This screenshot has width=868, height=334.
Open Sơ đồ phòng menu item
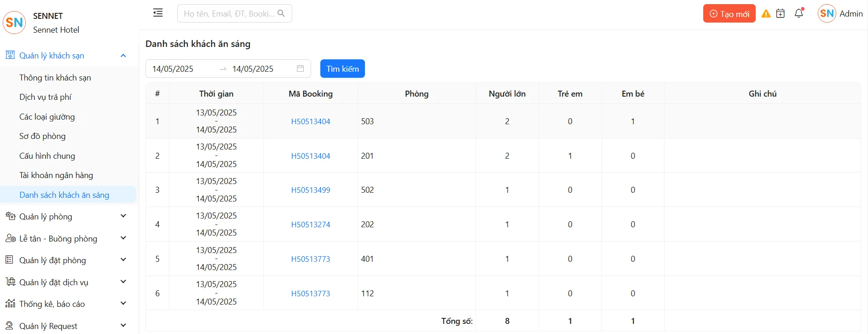coord(42,136)
